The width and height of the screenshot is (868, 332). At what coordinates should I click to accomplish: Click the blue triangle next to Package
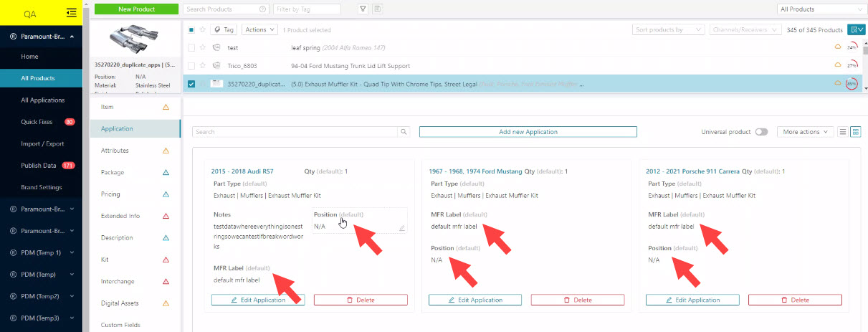click(166, 172)
